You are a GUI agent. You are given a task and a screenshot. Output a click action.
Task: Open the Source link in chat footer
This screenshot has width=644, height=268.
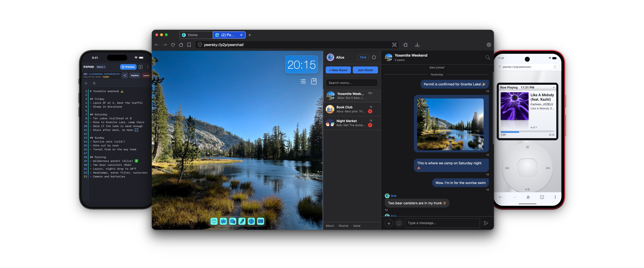click(343, 226)
